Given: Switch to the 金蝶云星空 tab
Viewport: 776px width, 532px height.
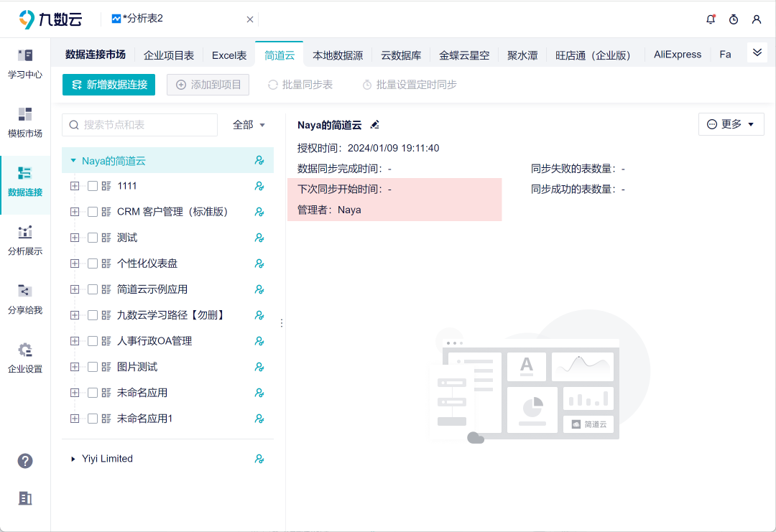Looking at the screenshot, I should 464,55.
